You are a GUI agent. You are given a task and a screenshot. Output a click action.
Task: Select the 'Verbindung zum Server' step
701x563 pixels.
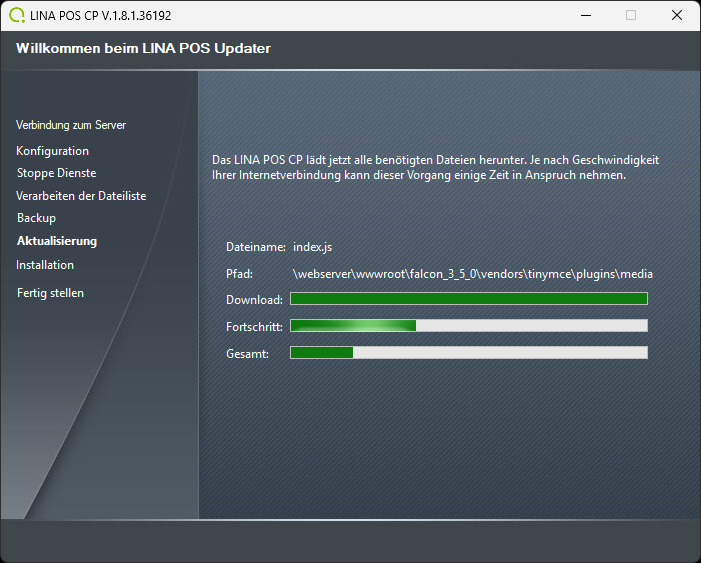(71, 125)
